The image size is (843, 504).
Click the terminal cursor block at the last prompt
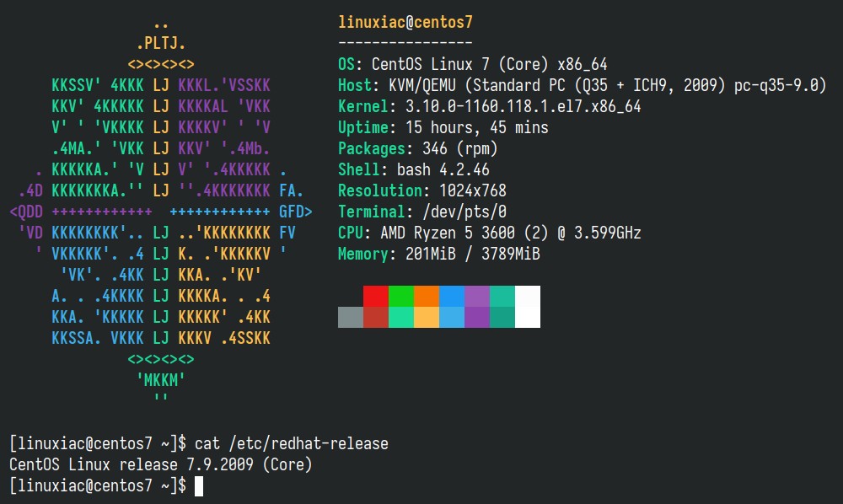click(199, 485)
